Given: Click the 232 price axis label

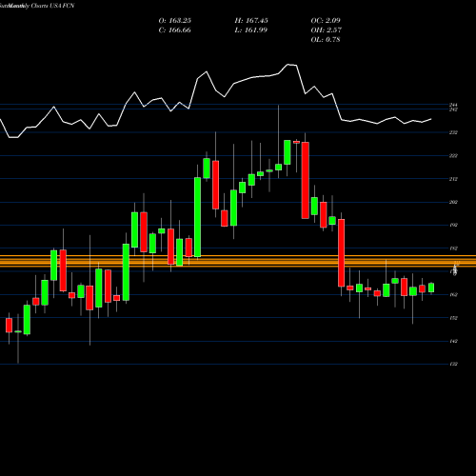Looking at the screenshot, I should [453, 132].
